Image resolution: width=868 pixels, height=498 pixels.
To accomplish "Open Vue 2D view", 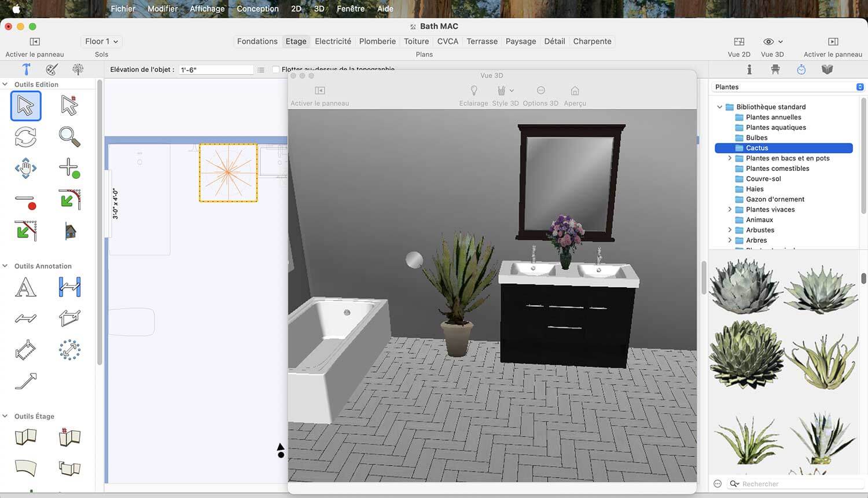I will [x=739, y=42].
